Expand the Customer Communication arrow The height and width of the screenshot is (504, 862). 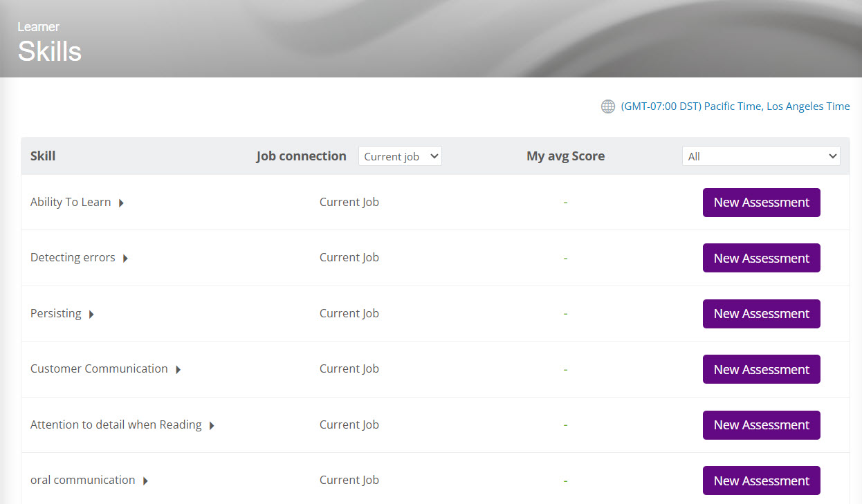(x=178, y=370)
